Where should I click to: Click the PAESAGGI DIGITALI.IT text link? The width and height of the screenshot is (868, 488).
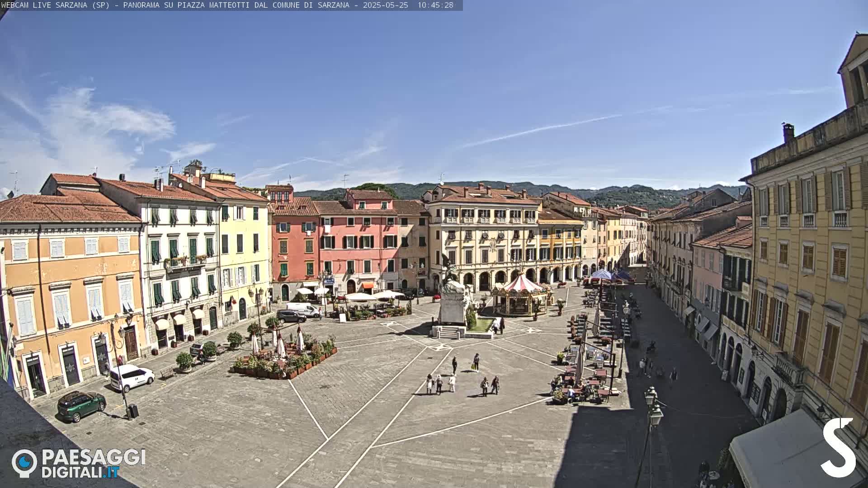pos(93,464)
